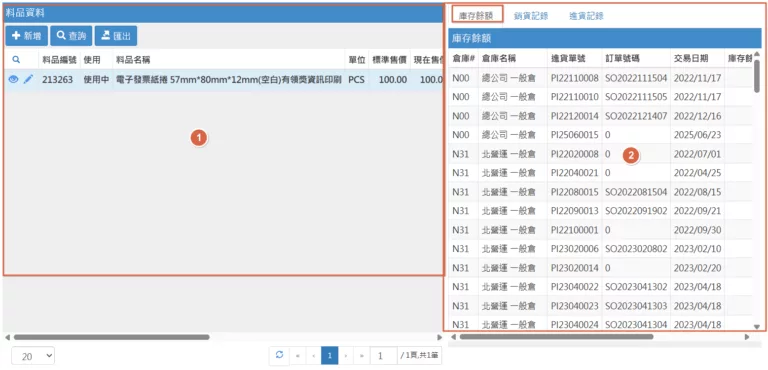Click order number SO2022111504
Image resolution: width=768 pixels, height=370 pixels.
point(636,78)
